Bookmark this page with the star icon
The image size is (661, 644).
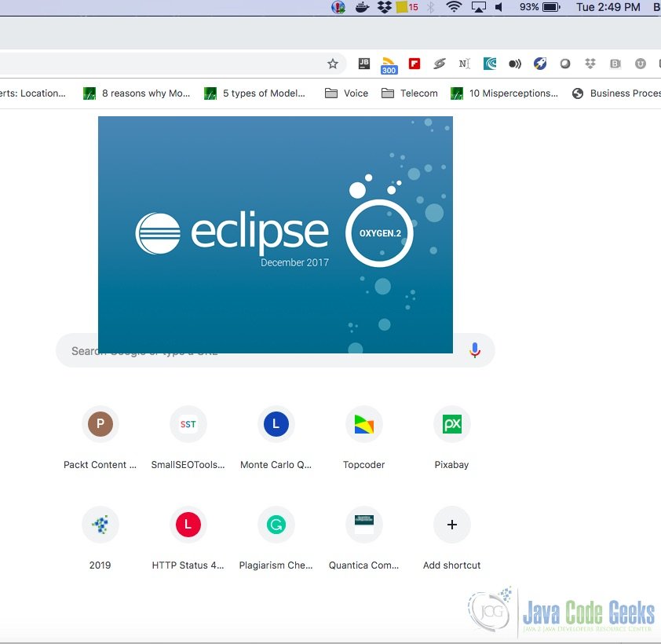[333, 64]
